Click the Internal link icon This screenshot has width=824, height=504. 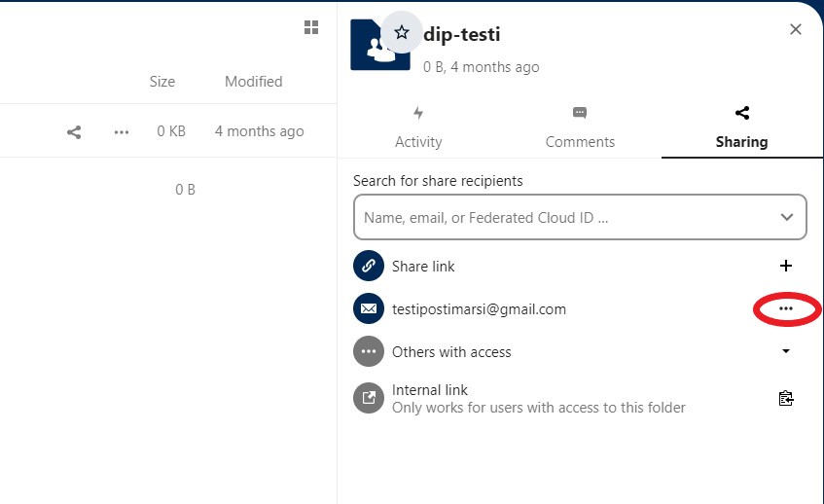click(369, 398)
